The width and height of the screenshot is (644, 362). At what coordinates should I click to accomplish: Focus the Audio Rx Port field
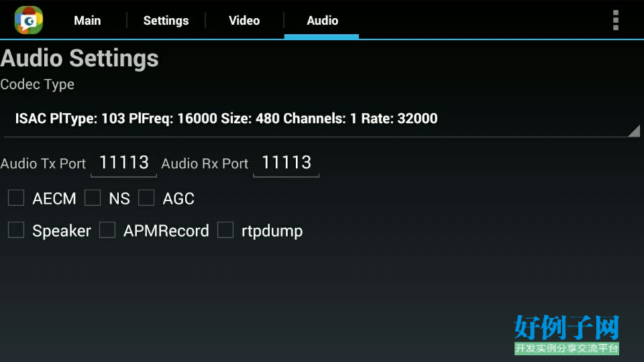286,163
